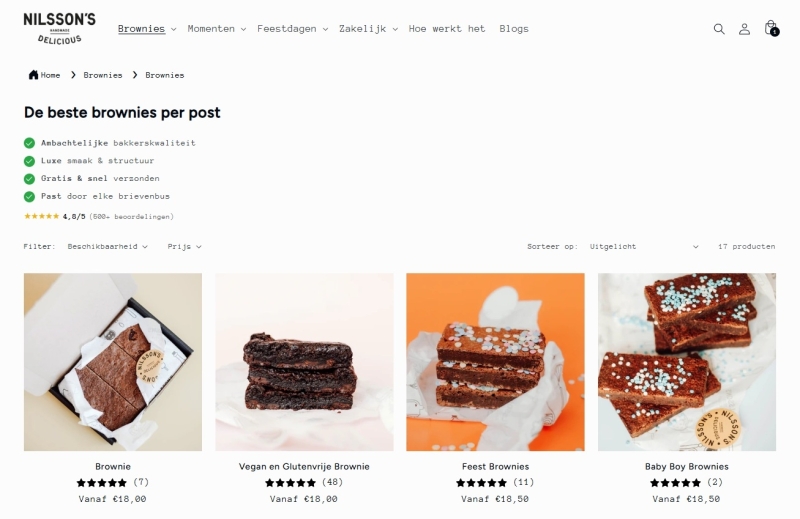Image resolution: width=800 pixels, height=519 pixels.
Task: Expand the Zakelijk navigation menu
Action: 368,29
